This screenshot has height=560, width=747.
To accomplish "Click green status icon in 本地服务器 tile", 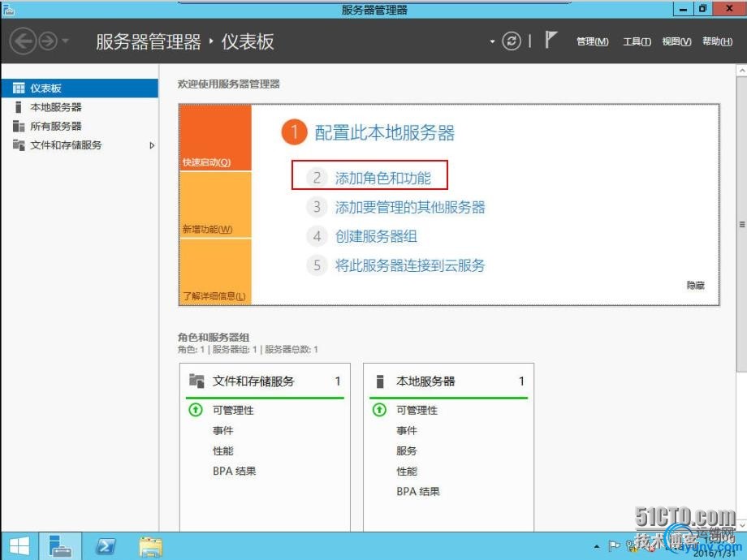I will coord(380,410).
